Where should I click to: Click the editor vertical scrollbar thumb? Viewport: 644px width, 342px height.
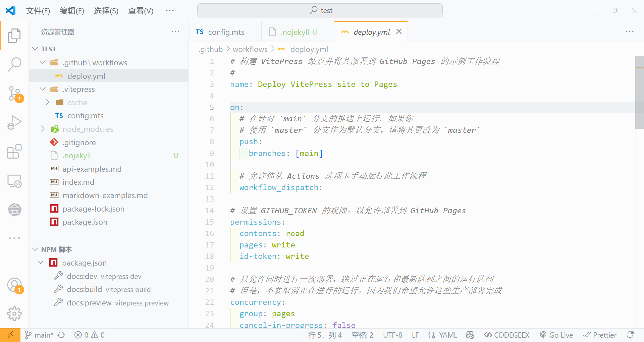(639, 92)
